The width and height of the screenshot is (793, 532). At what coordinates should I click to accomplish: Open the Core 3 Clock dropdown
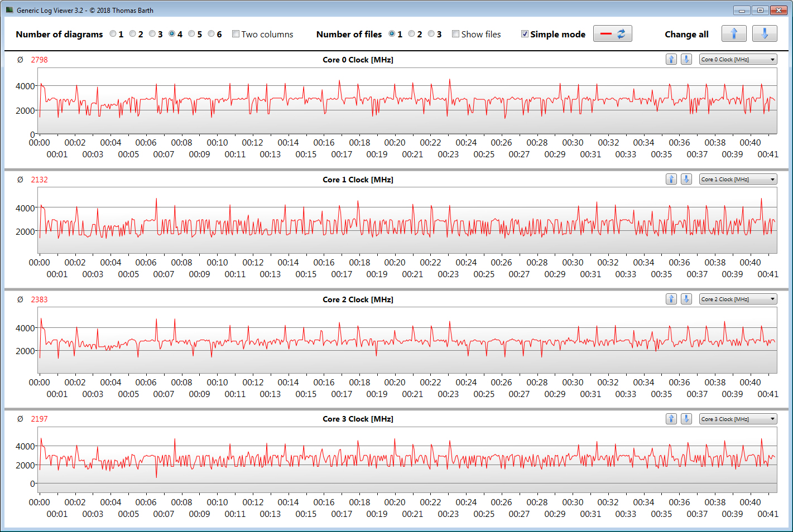click(x=738, y=419)
